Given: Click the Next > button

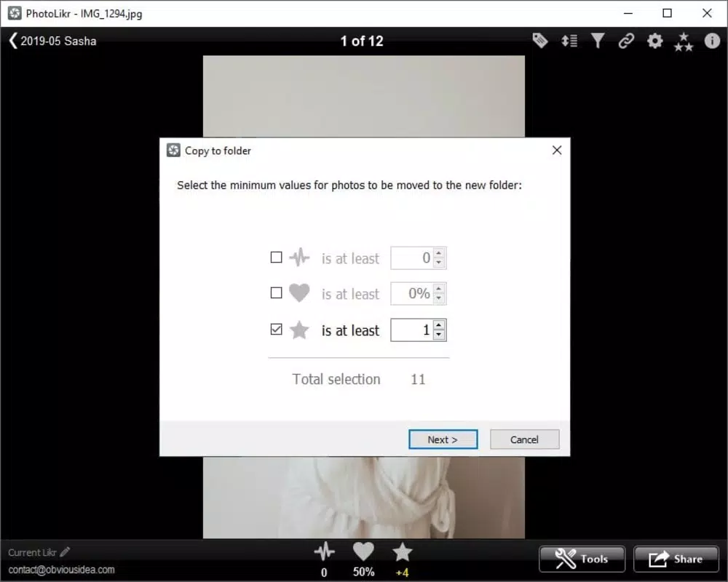Looking at the screenshot, I should click(443, 439).
